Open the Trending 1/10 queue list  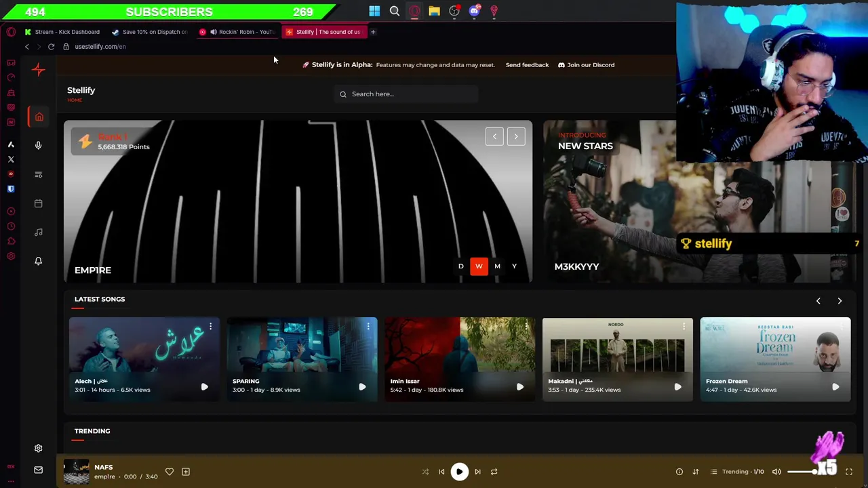click(x=736, y=472)
